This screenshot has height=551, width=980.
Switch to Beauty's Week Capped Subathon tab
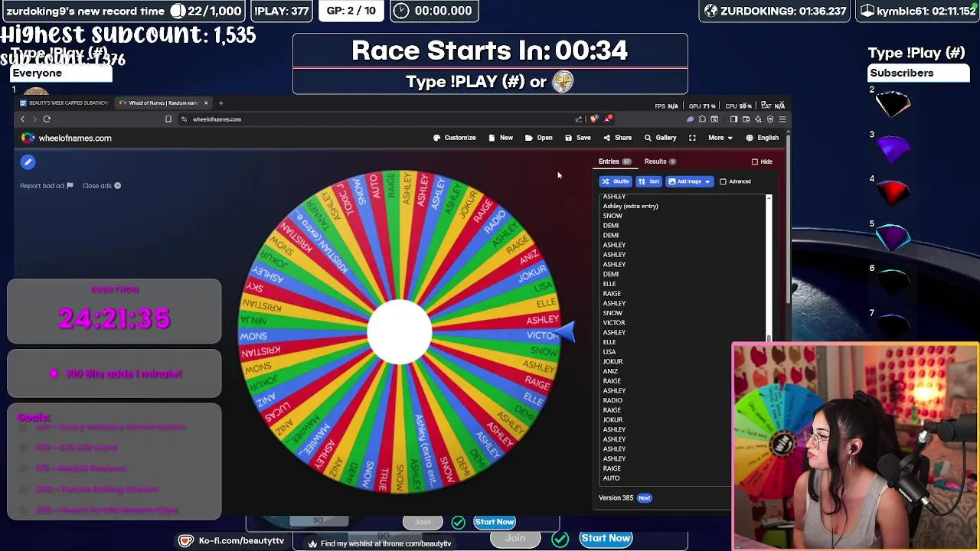pos(64,103)
